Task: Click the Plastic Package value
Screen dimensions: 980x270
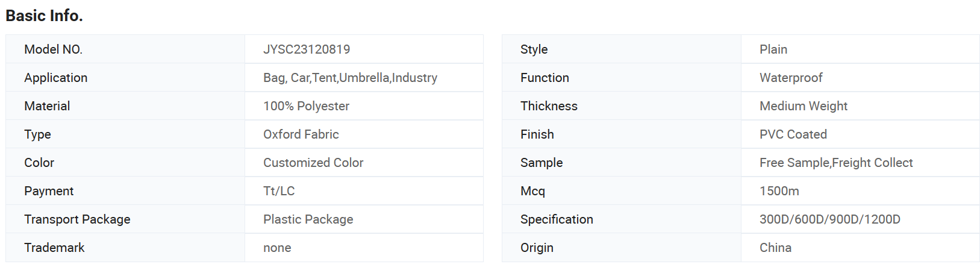Action: pyautogui.click(x=308, y=219)
